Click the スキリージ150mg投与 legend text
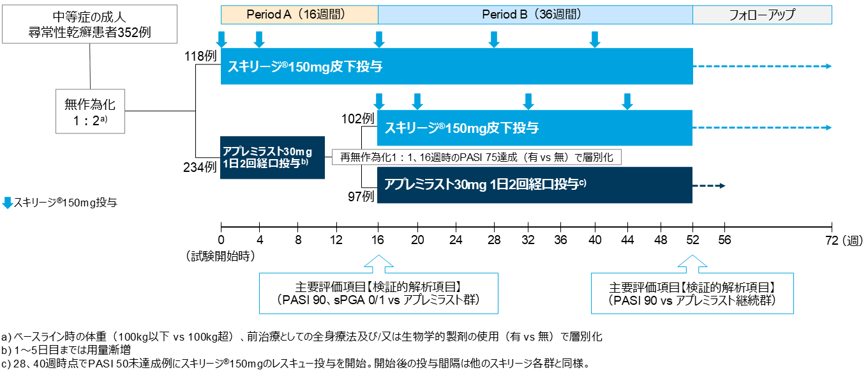Screen dimensions: 868x377 pos(65,203)
